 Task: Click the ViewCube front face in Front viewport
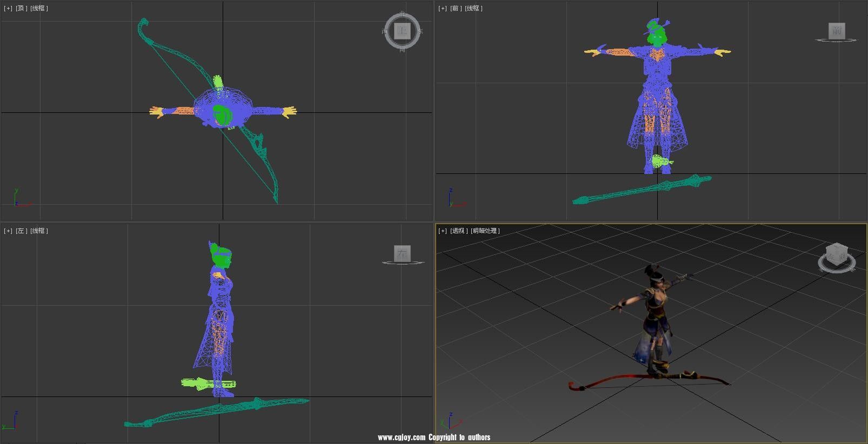[x=836, y=30]
